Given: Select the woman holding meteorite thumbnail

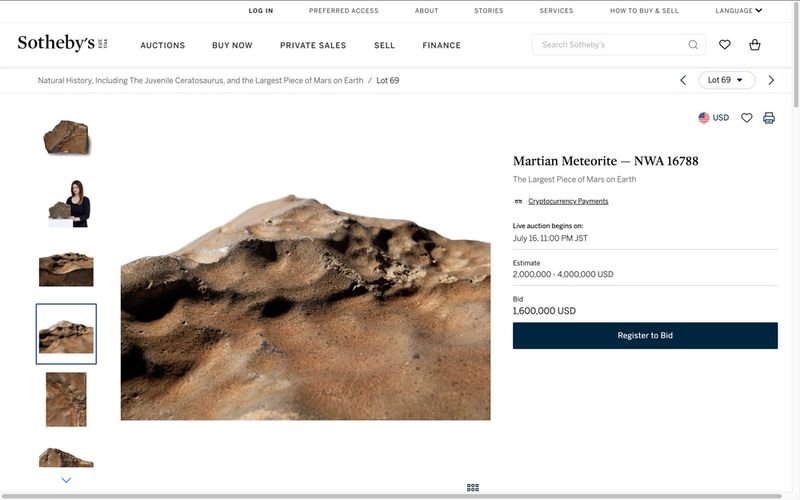Looking at the screenshot, I should click(x=66, y=203).
